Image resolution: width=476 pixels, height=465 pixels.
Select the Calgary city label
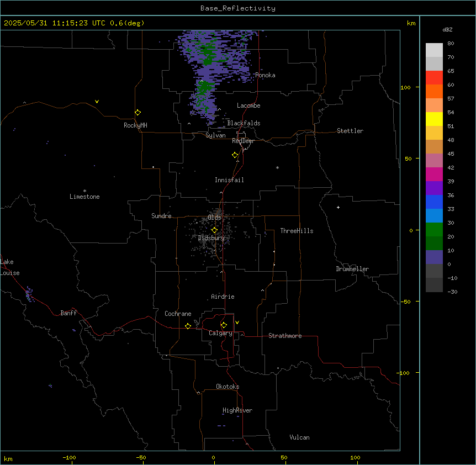coord(220,333)
